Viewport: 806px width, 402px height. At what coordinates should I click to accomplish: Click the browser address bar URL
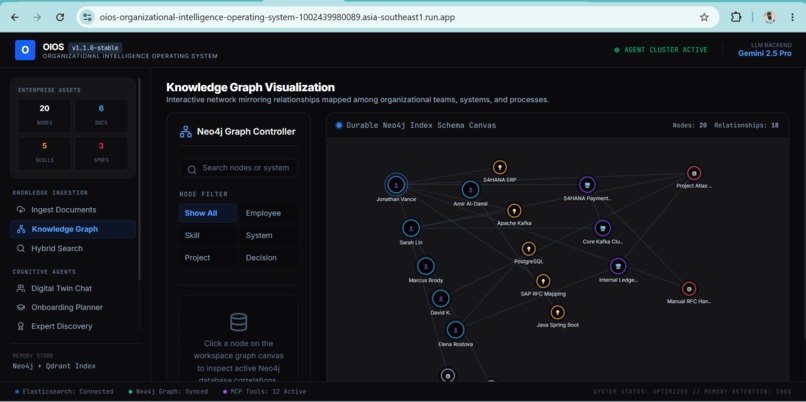click(x=277, y=17)
